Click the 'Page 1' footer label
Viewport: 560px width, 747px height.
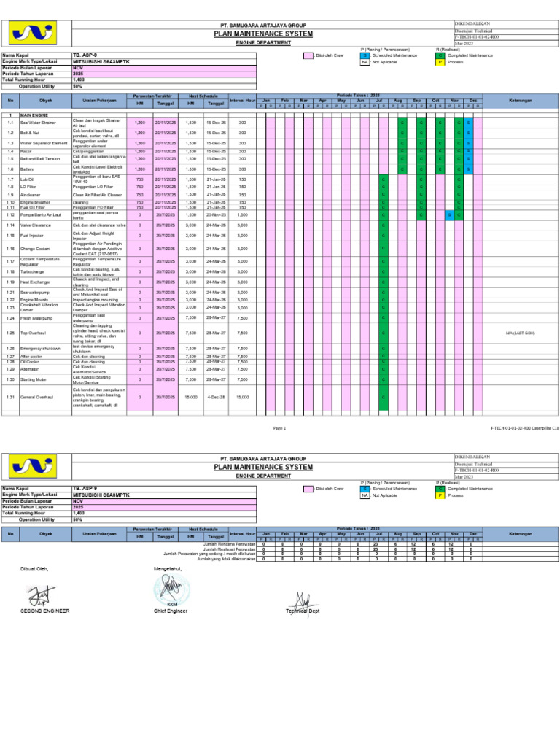pyautogui.click(x=279, y=428)
